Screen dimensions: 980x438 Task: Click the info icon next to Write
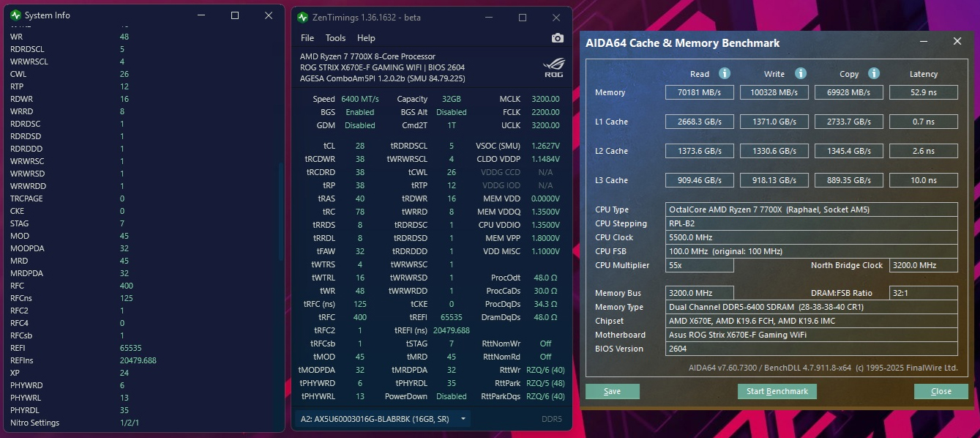pos(801,73)
